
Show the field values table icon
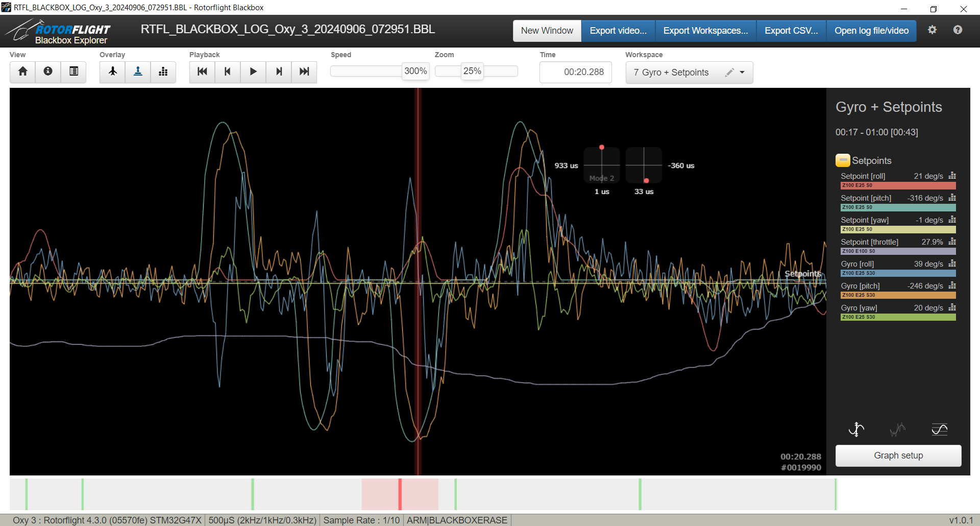(x=73, y=71)
